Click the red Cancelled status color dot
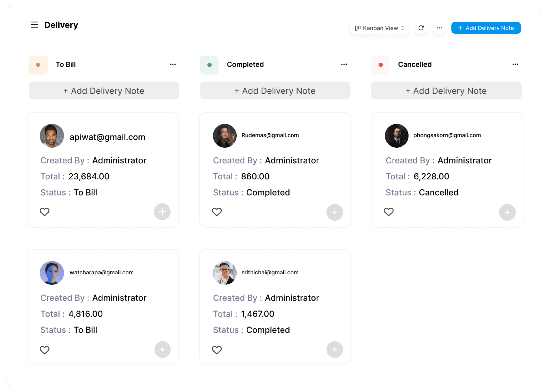 coord(381,65)
